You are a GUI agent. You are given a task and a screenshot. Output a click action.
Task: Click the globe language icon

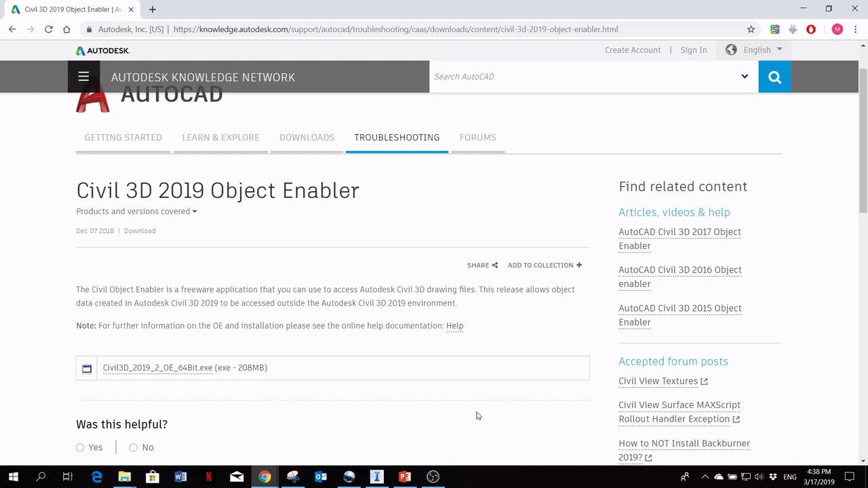731,49
